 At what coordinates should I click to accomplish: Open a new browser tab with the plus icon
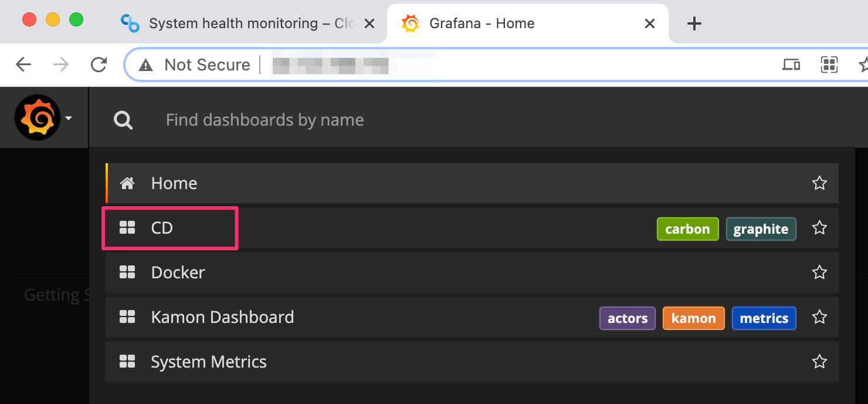(694, 23)
